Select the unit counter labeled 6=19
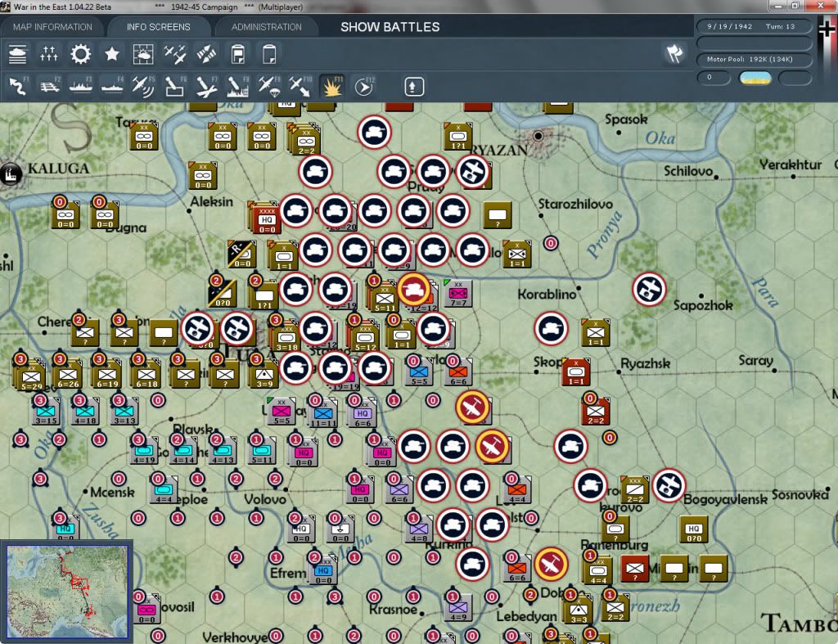The image size is (838, 644). coord(107,375)
